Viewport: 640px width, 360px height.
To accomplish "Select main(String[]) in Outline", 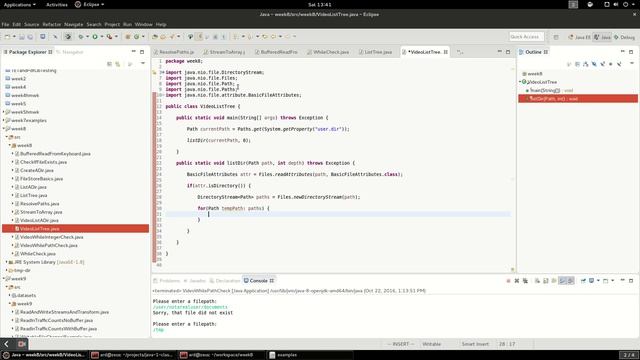I will 550,90.
